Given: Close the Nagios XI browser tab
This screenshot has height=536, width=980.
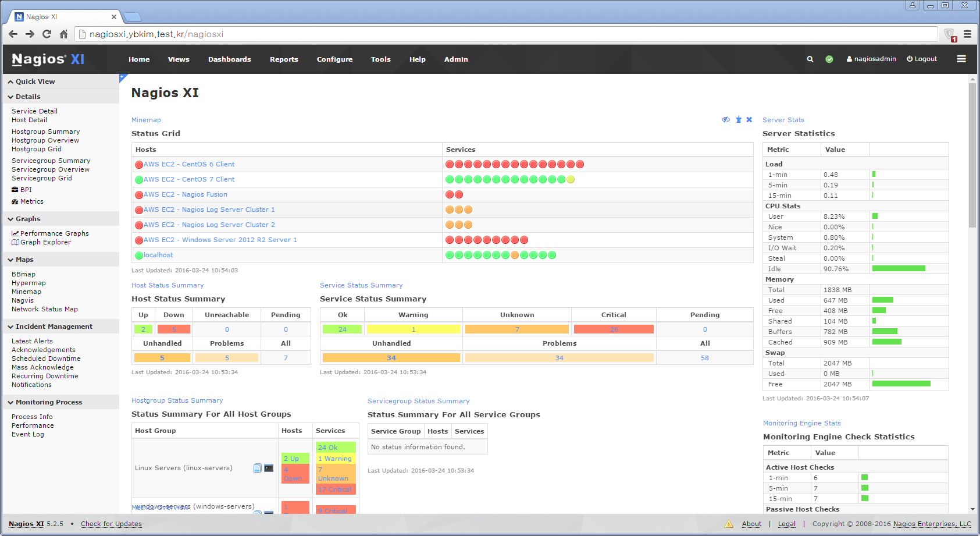Looking at the screenshot, I should 114,17.
